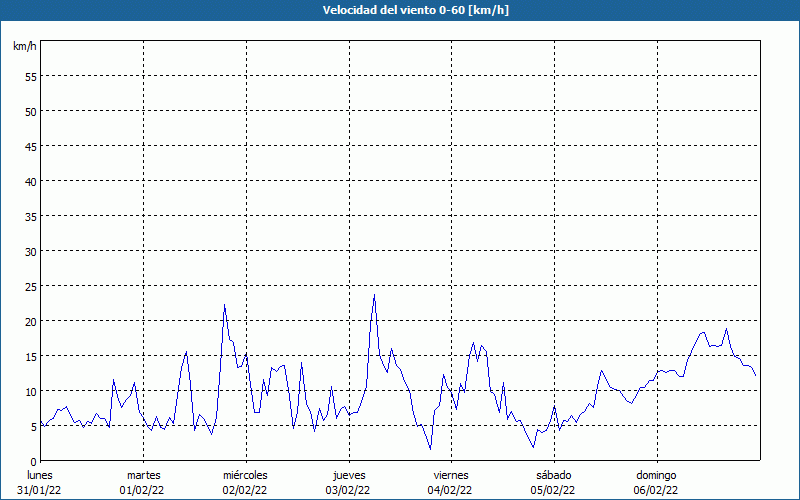Click the '40' y-axis value

pyautogui.click(x=31, y=182)
